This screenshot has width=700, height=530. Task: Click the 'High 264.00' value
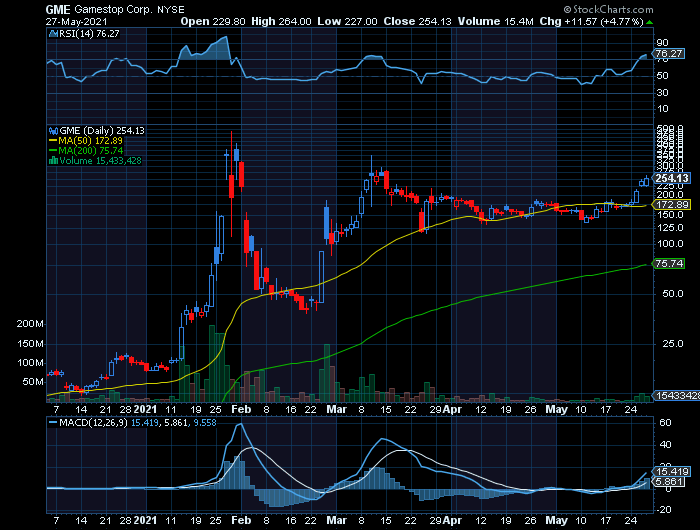point(281,21)
